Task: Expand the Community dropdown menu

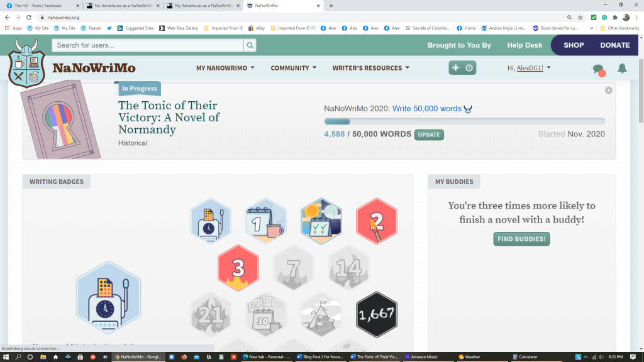Action: pyautogui.click(x=293, y=68)
